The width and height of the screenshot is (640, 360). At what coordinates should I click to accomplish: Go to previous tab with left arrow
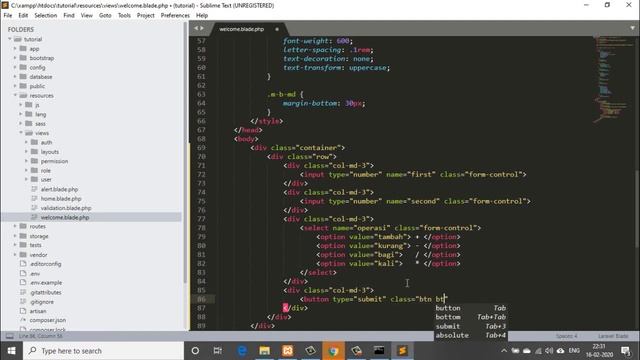(196, 28)
